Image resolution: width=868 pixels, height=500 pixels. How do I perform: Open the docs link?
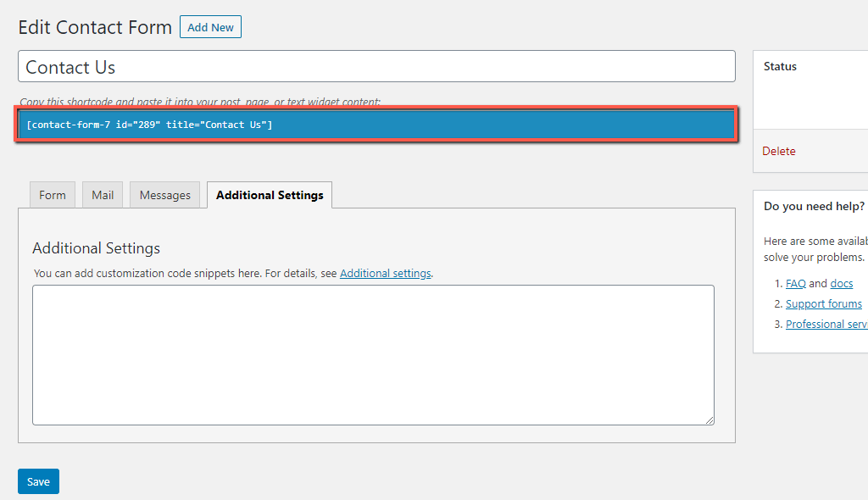point(842,284)
